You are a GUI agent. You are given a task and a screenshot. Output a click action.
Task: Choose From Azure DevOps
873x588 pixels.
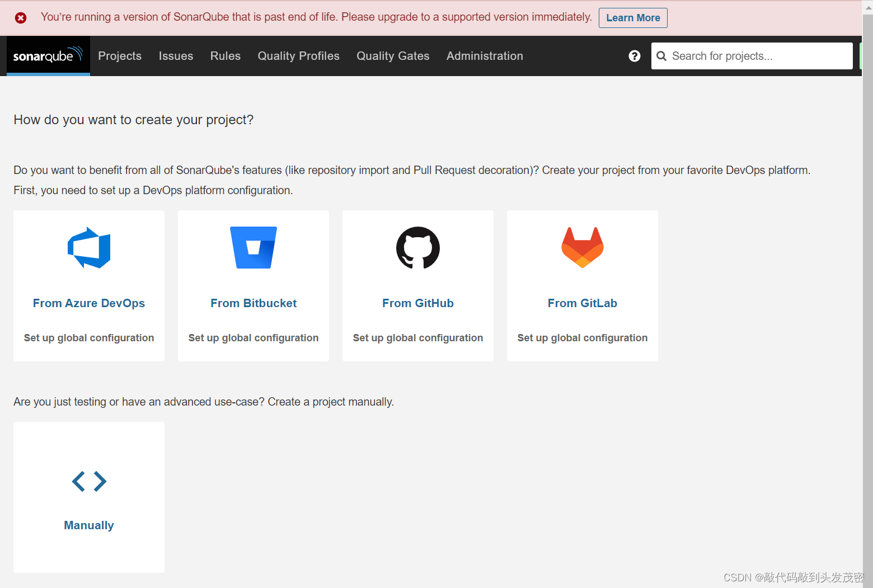89,303
